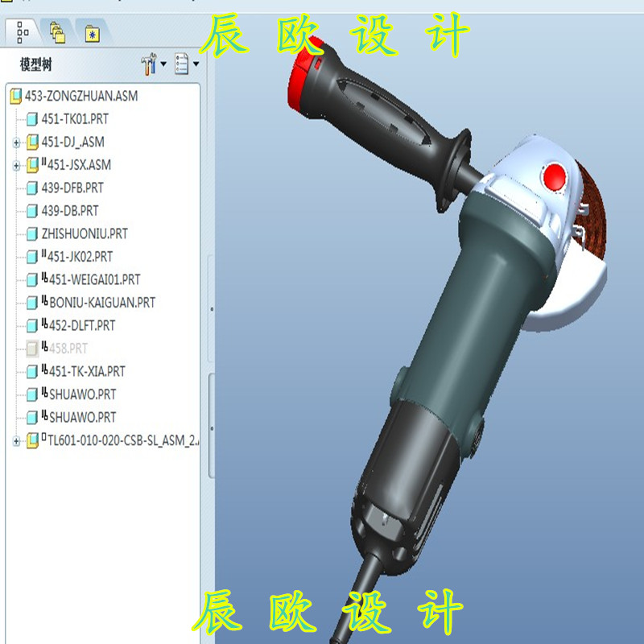Click the part icon of 451-TK-XIA.PRT

pyautogui.click(x=32, y=373)
